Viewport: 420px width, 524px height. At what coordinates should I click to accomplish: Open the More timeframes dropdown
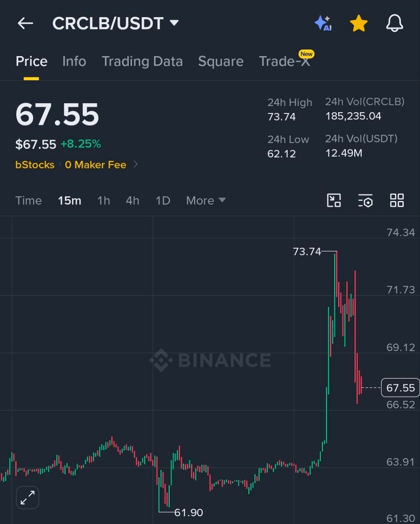(206, 201)
